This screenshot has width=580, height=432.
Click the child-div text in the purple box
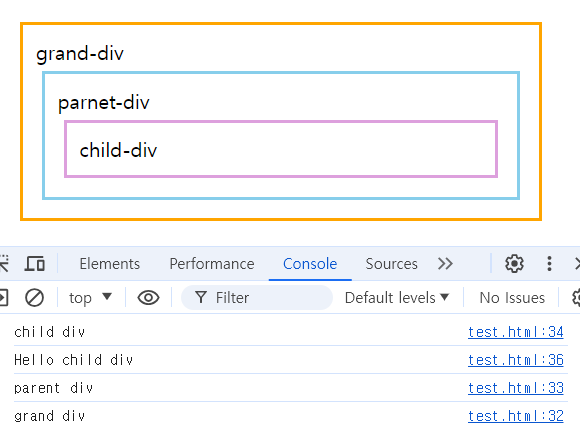tap(118, 150)
